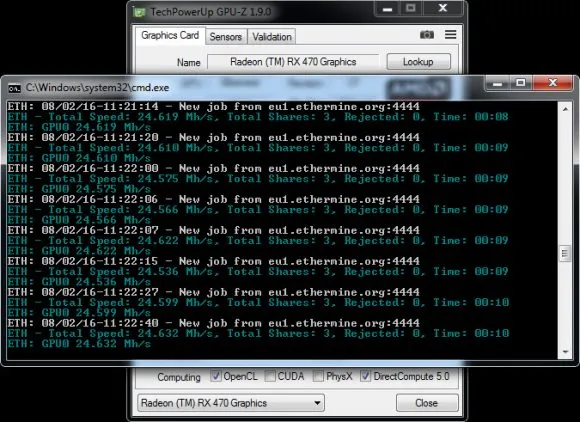
Task: Click cmd.exe scrollbar up arrow
Action: [565, 109]
